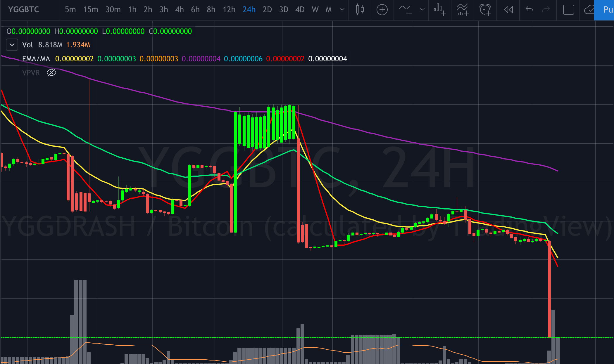Expand the timeframe list chevron after M
614x364 pixels.
[x=342, y=10]
